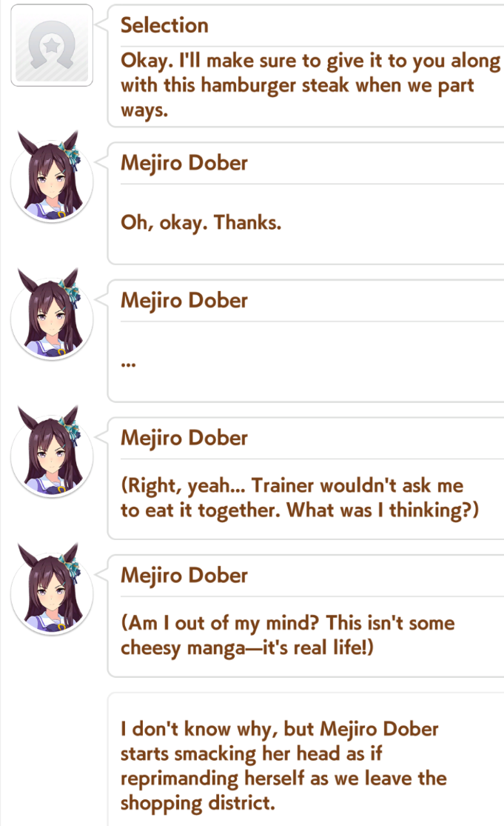Select the "..." ellipsis dialogue text

128,364
